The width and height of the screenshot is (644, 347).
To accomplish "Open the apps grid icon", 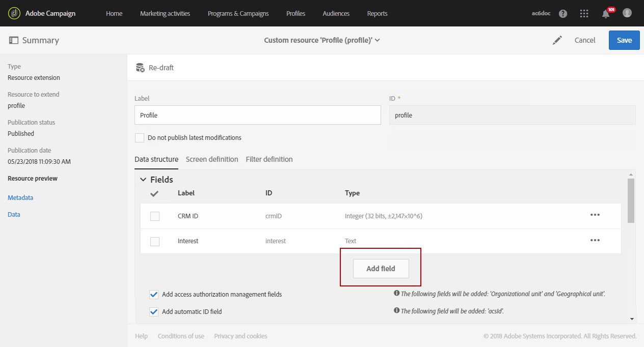I will (x=584, y=14).
